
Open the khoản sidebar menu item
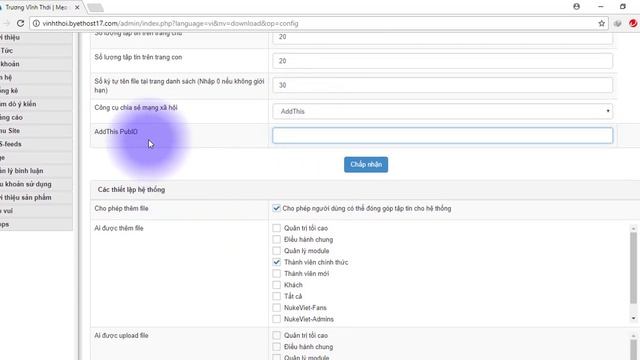point(36,64)
